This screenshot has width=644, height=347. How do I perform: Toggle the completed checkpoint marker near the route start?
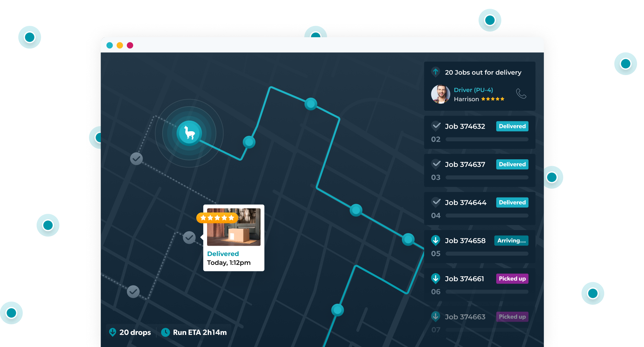coord(136,158)
